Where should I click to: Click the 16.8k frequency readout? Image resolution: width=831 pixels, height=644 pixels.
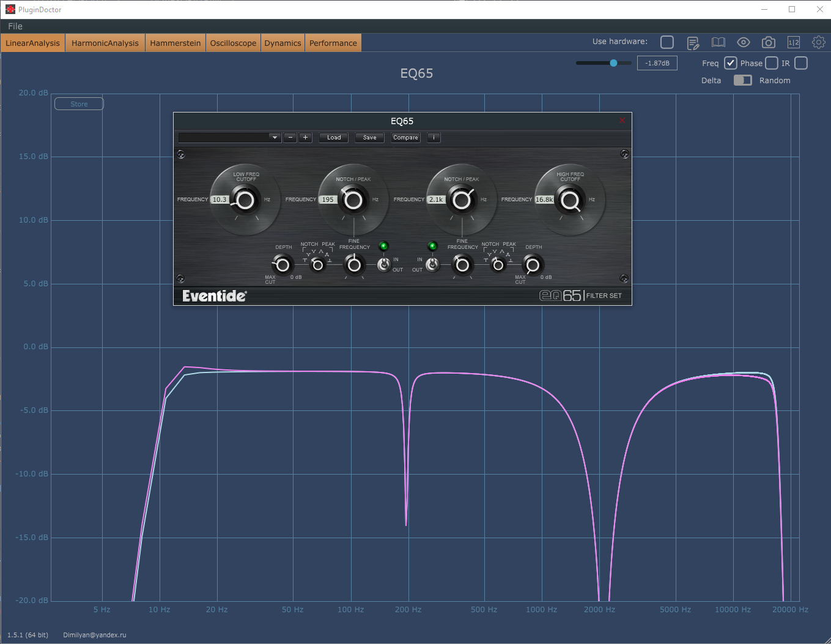pos(544,199)
